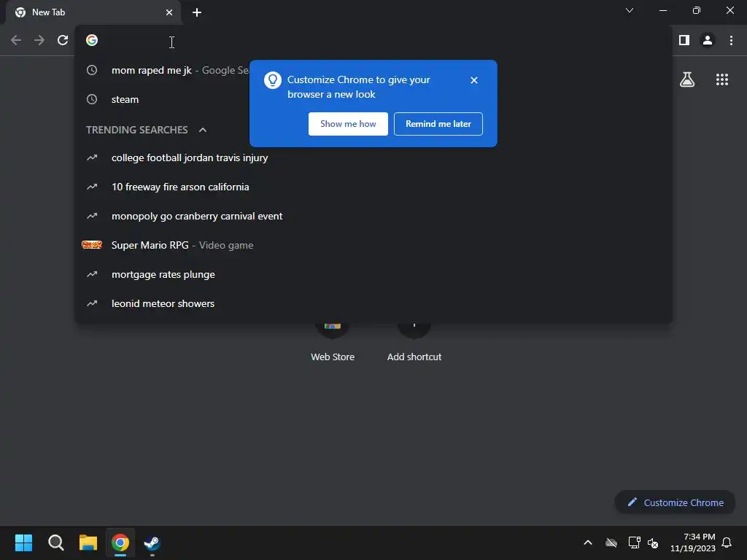Open the Windows Start menu

coord(23,542)
